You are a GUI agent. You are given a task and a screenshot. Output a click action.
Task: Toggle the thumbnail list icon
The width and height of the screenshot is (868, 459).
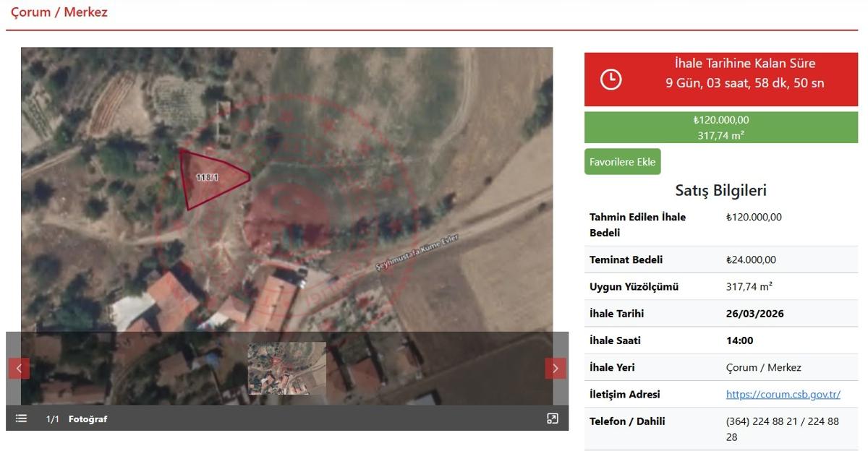click(x=22, y=419)
